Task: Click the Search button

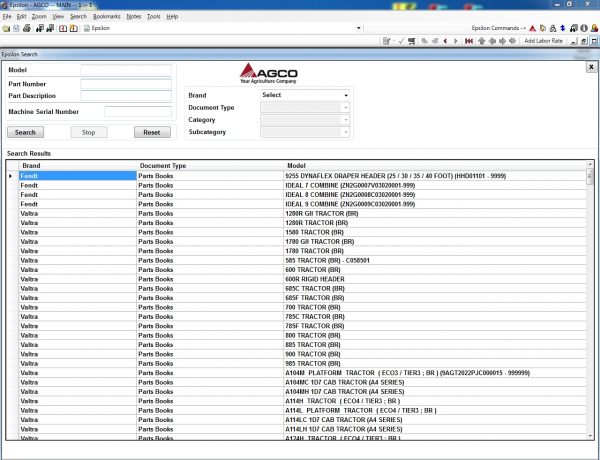Action: coord(25,132)
